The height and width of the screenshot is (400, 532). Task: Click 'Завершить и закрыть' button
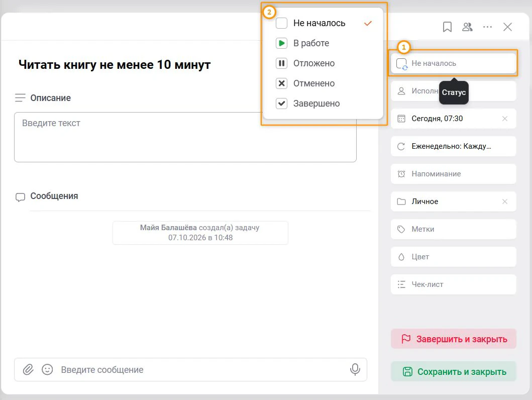pos(453,339)
